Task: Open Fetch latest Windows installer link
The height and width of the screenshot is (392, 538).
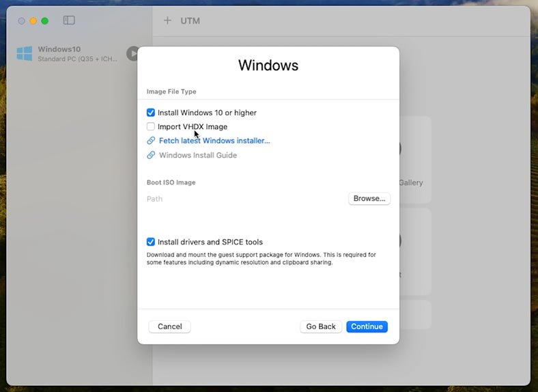Action: 214,141
